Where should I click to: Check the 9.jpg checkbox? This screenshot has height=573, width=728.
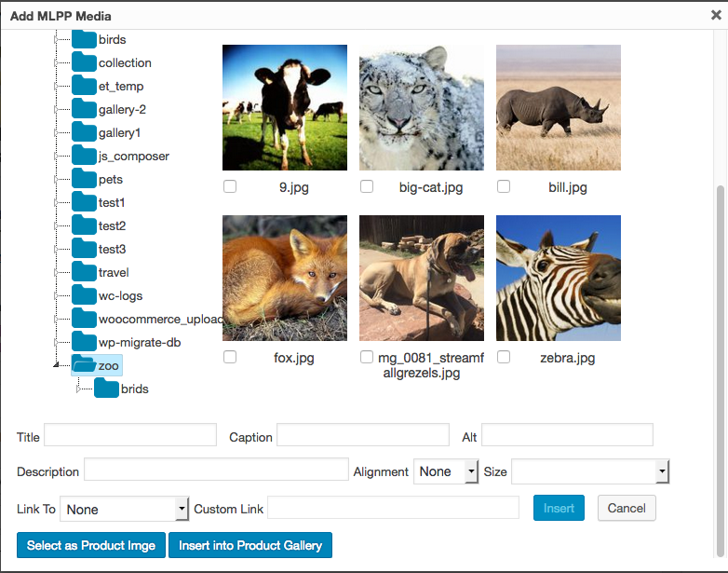230,186
